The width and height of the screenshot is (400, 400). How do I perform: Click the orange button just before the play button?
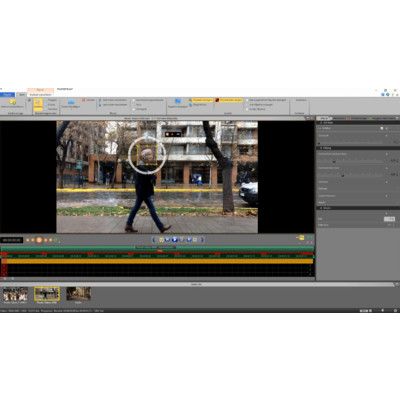click(33, 240)
